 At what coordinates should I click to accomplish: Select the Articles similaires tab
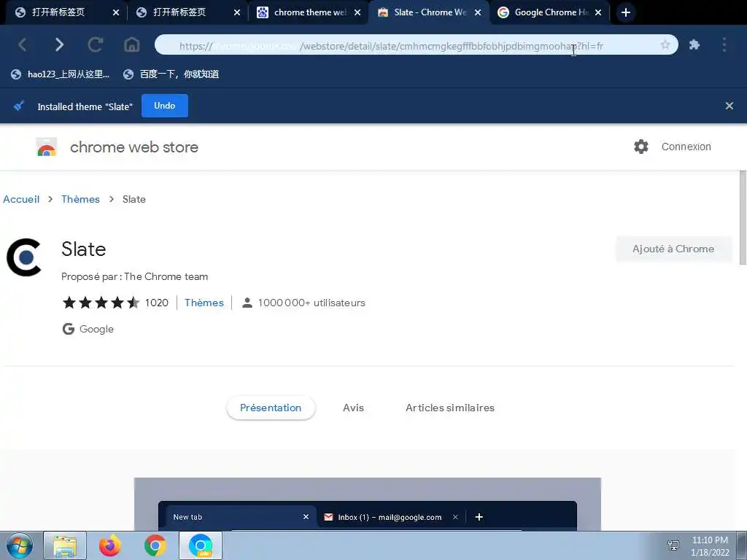point(449,408)
